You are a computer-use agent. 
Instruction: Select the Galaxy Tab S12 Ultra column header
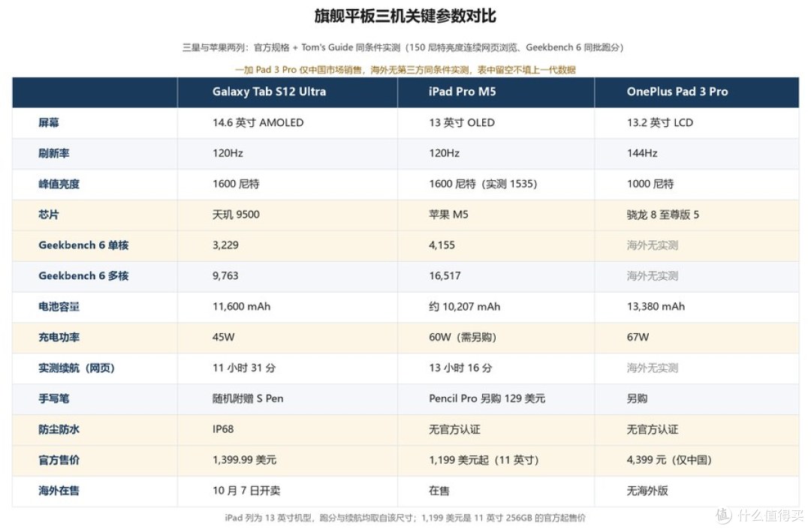pyautogui.click(x=269, y=92)
